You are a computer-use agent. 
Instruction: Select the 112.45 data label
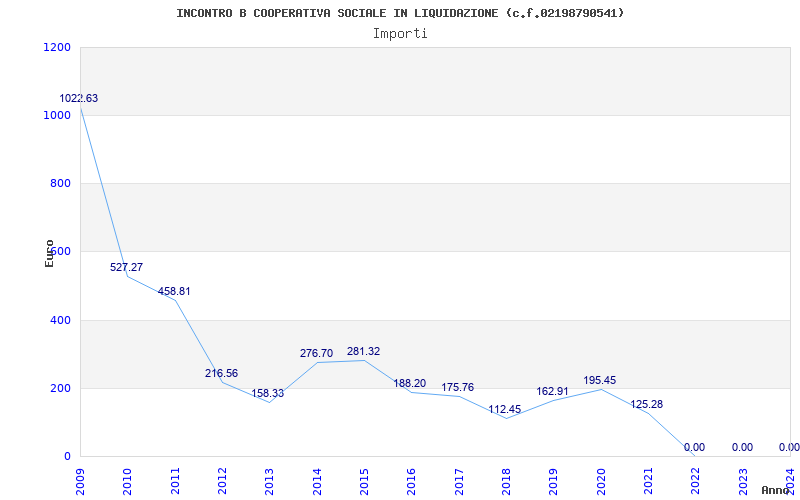pos(505,409)
